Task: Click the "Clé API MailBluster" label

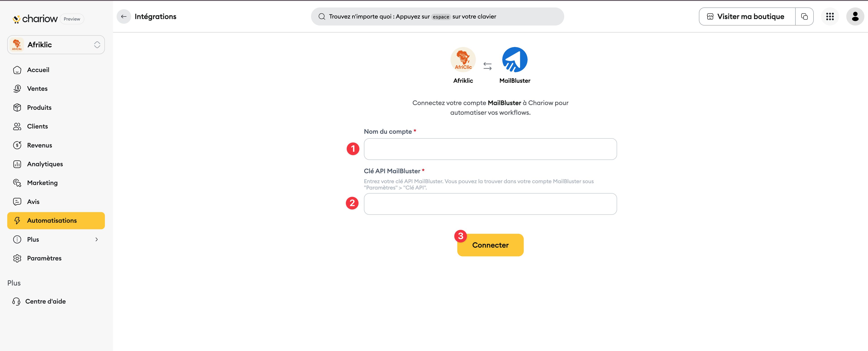Action: (392, 171)
